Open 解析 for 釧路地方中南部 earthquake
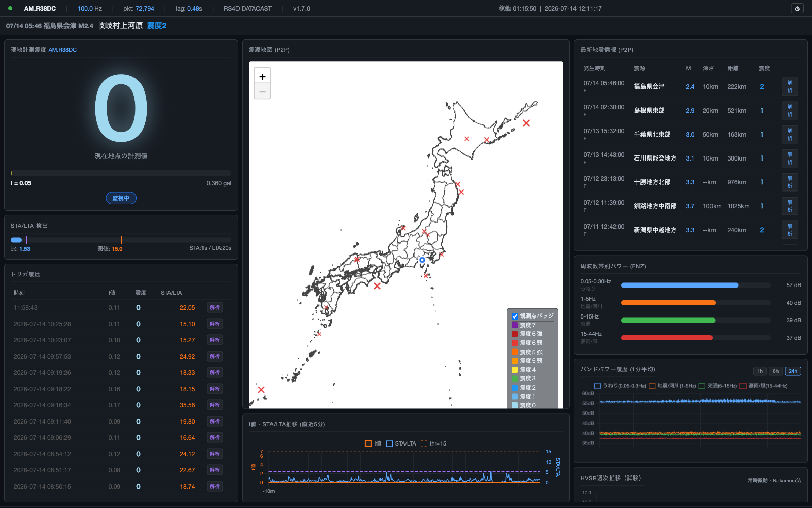The height and width of the screenshot is (508, 812). click(790, 206)
